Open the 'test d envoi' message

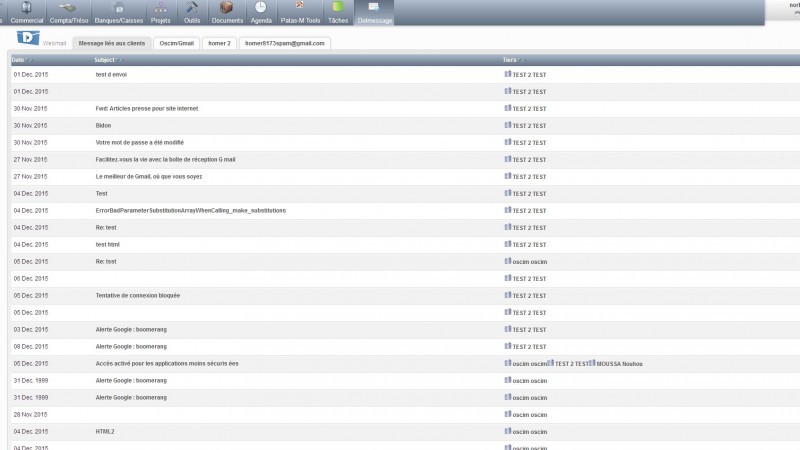tap(111, 74)
